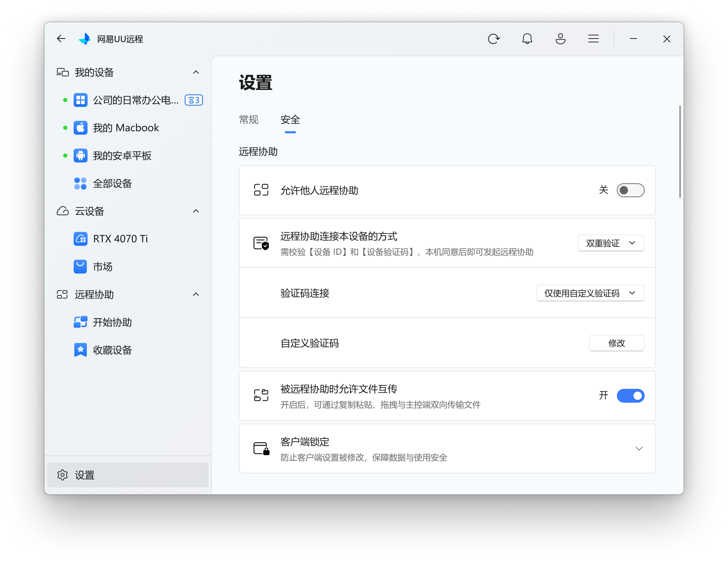
Task: Open 收藏设备 in sidebar
Action: (x=128, y=350)
